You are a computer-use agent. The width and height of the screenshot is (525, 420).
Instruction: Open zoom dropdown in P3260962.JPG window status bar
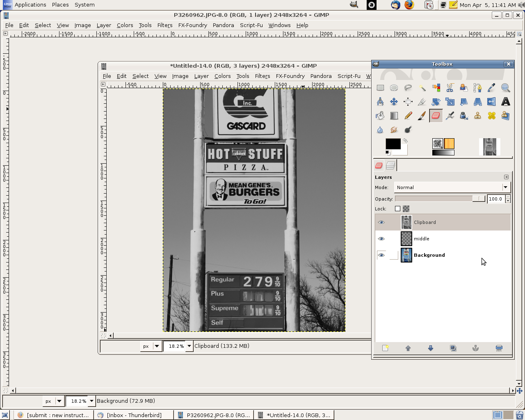[91, 401]
